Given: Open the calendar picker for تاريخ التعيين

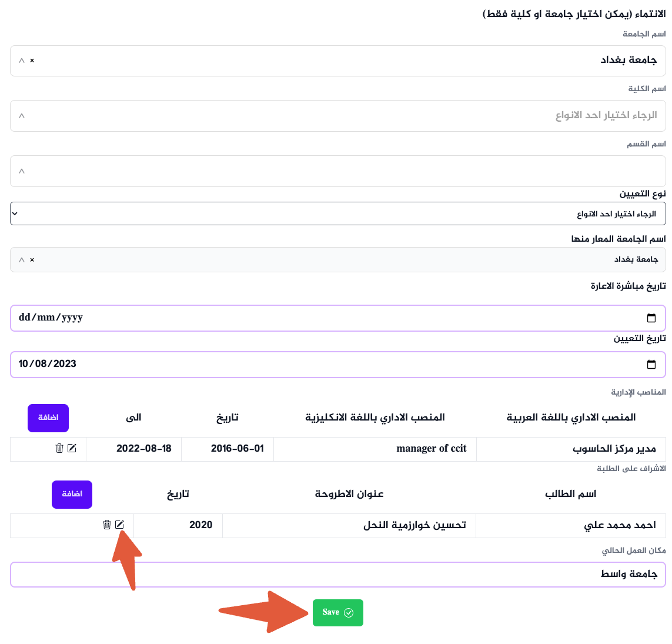Looking at the screenshot, I should pyautogui.click(x=651, y=364).
